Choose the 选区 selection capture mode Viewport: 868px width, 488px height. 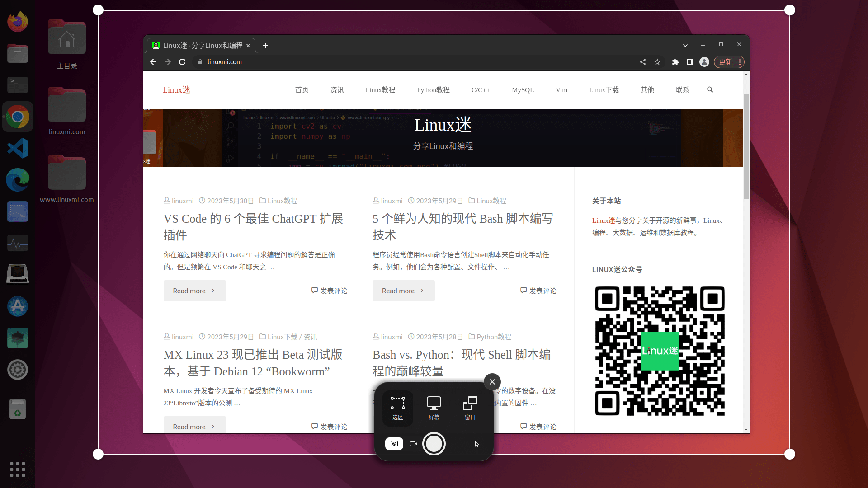(397, 408)
